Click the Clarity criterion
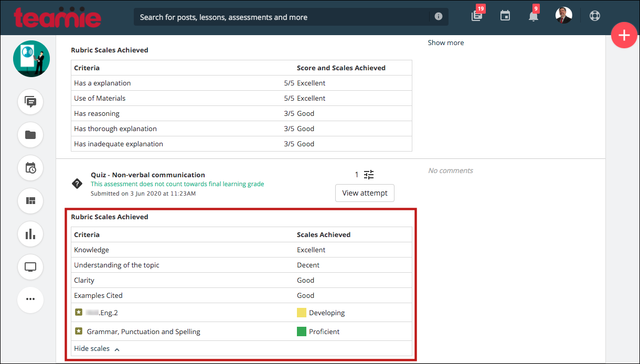The width and height of the screenshot is (640, 364). (x=84, y=280)
